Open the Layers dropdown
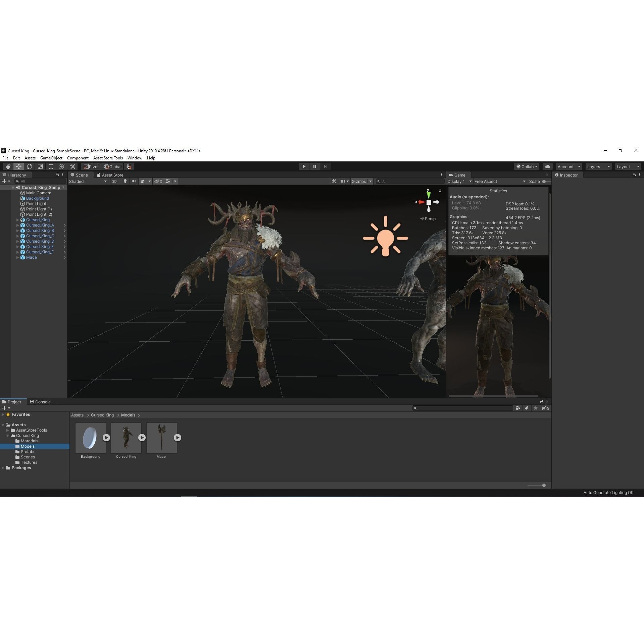Image resolution: width=644 pixels, height=644 pixels. pyautogui.click(x=598, y=166)
